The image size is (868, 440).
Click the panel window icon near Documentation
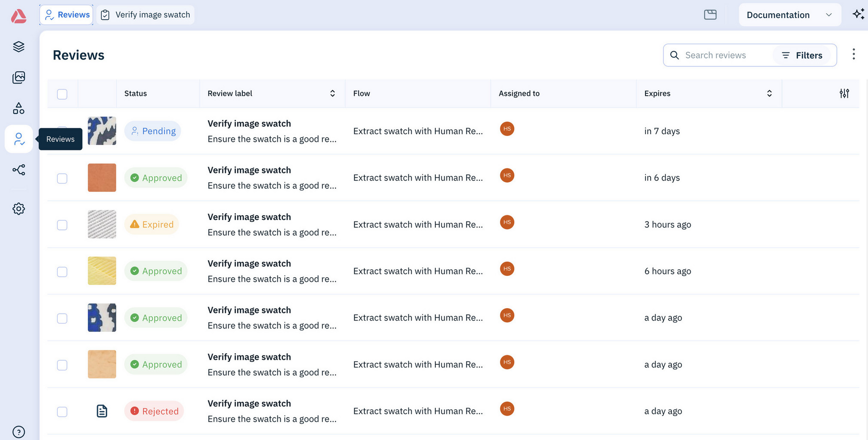coord(710,15)
